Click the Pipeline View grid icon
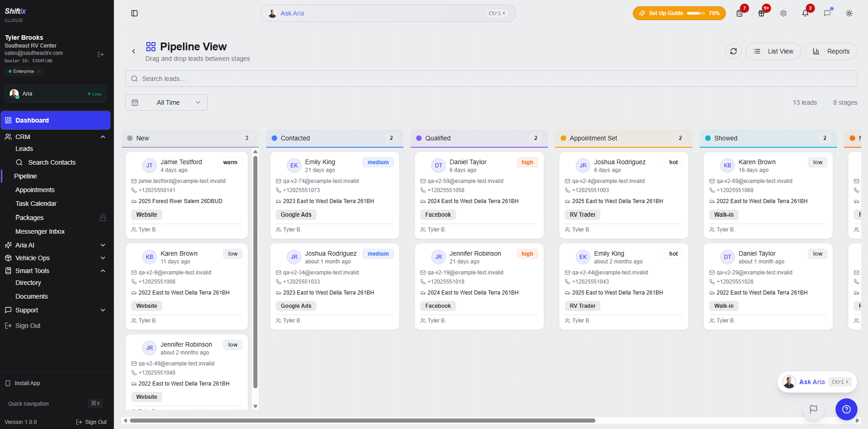This screenshot has height=429, width=868. coord(151,47)
